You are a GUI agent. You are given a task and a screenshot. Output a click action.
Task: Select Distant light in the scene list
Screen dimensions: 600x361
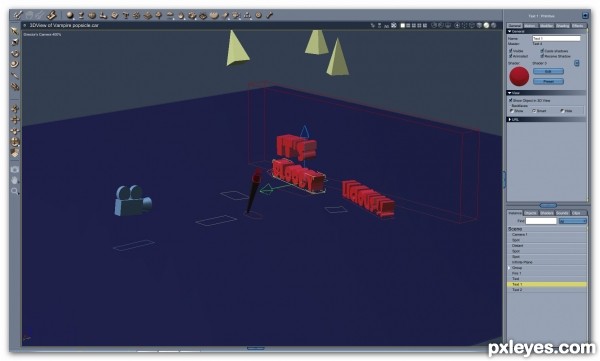click(547, 245)
